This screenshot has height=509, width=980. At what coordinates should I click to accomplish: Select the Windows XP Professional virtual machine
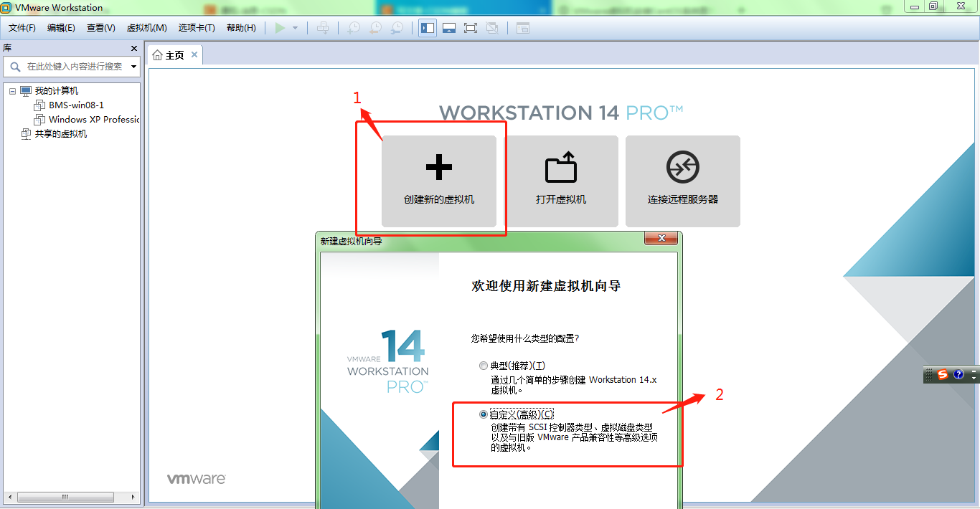tap(94, 120)
